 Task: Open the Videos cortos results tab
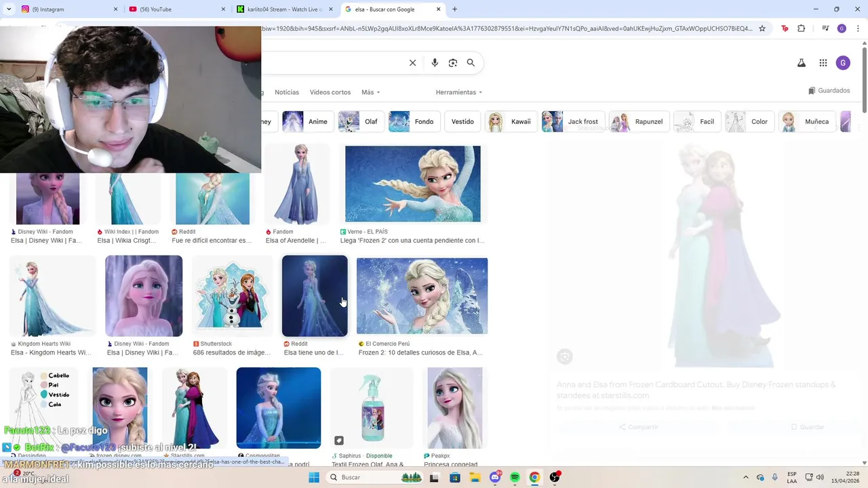[330, 92]
